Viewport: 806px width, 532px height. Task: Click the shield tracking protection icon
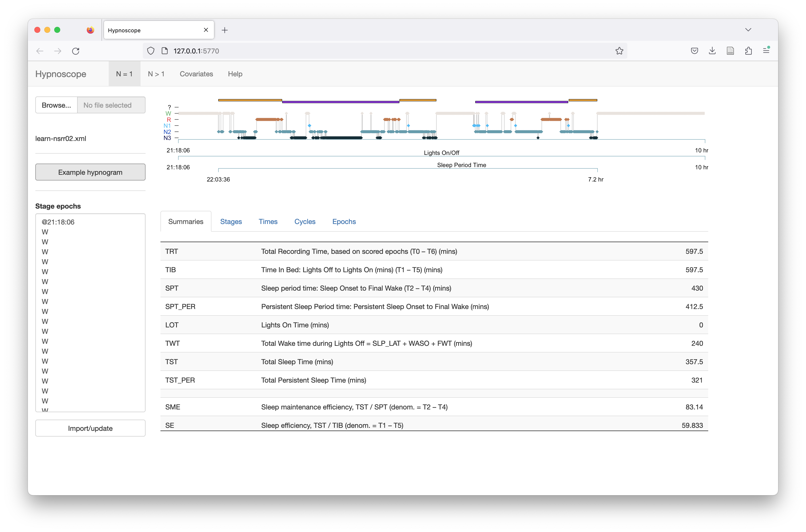[x=151, y=51]
